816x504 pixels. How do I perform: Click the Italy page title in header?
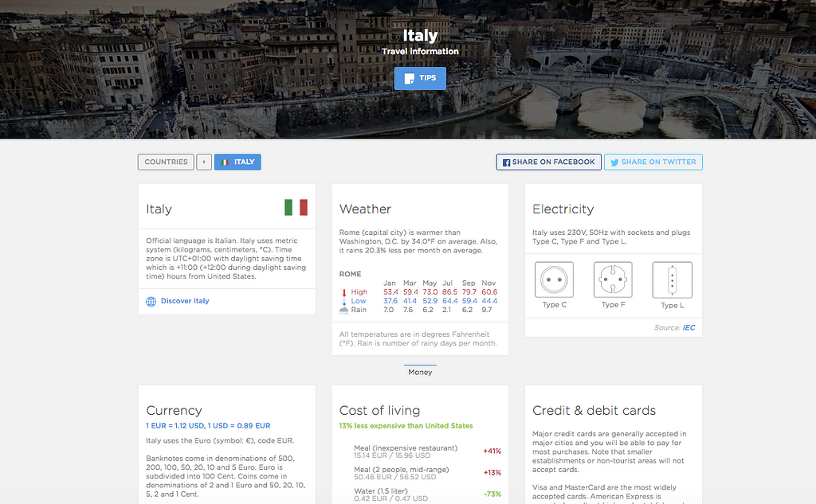point(420,35)
